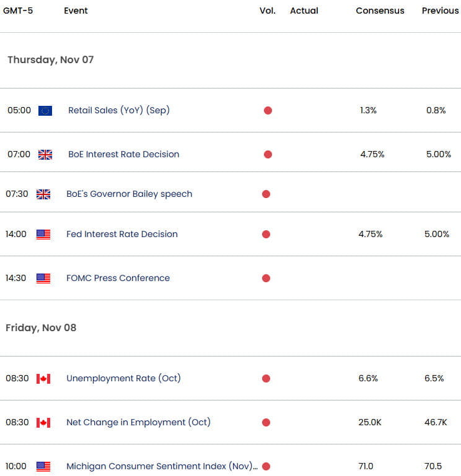
Task: Open the FOMC Press Conference event
Action: [118, 278]
